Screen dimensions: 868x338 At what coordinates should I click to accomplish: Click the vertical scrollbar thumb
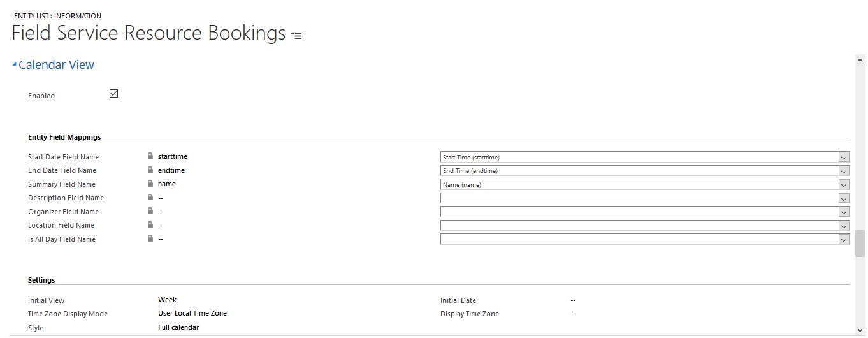[860, 243]
